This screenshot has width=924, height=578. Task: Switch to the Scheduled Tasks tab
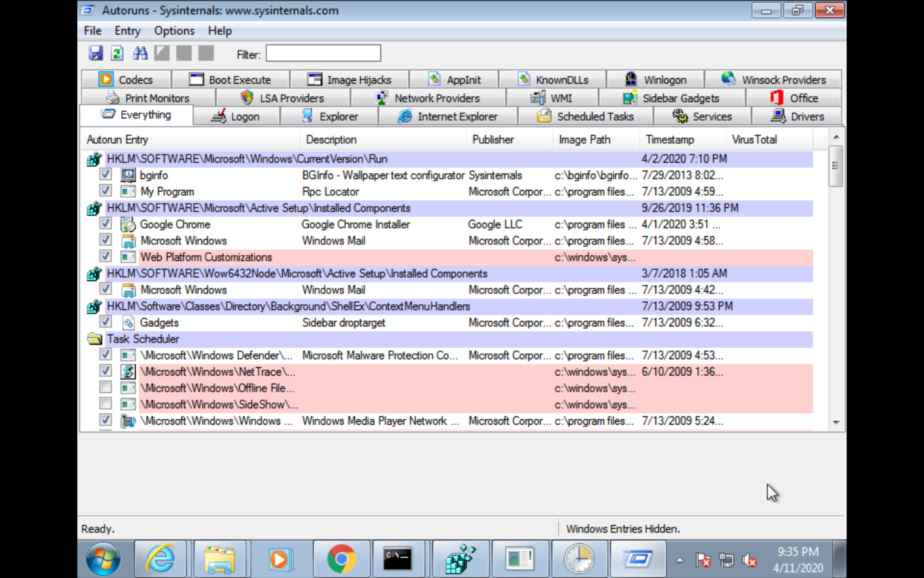585,116
